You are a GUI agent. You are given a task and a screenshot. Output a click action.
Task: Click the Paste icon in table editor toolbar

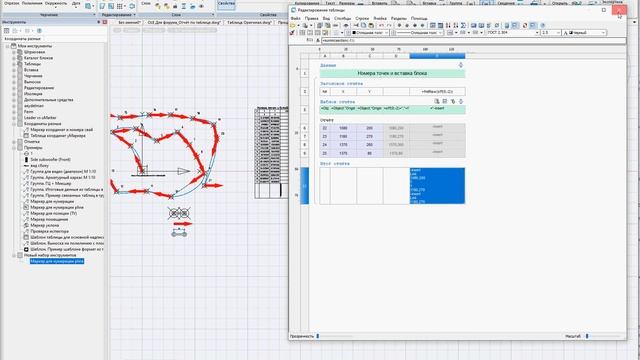(371, 25)
